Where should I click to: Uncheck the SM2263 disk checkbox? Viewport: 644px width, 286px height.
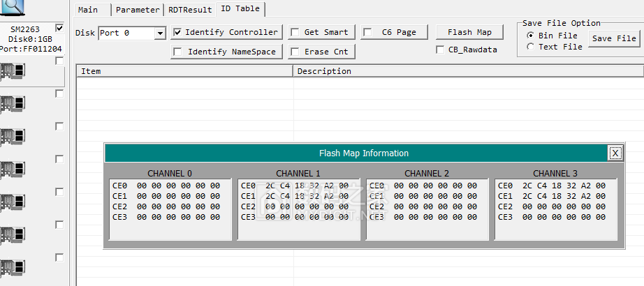[x=59, y=29]
